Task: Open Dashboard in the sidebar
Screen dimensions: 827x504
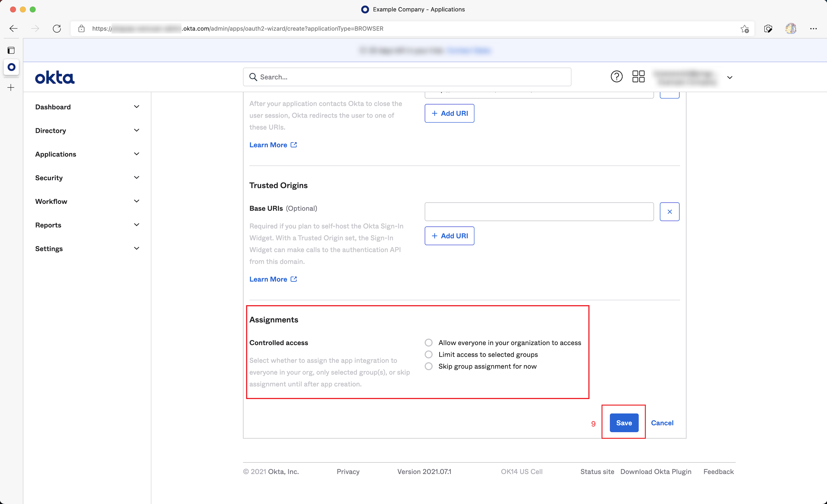Action: click(x=53, y=107)
